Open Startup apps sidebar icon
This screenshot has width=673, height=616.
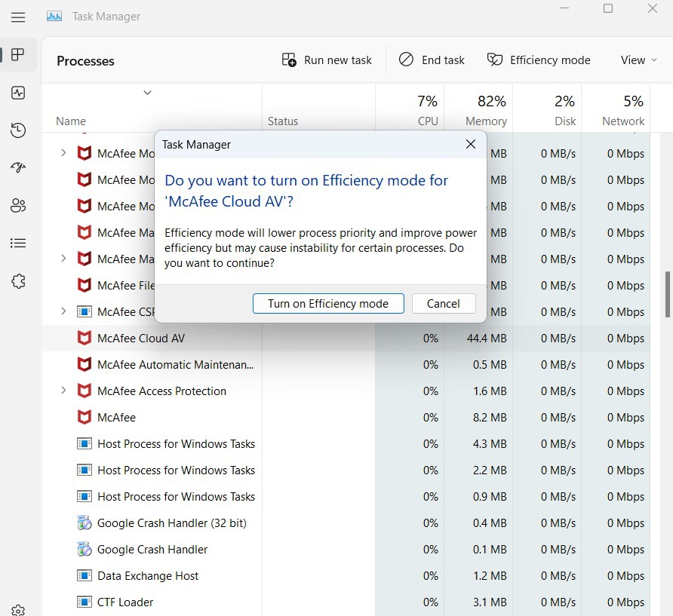(x=18, y=168)
